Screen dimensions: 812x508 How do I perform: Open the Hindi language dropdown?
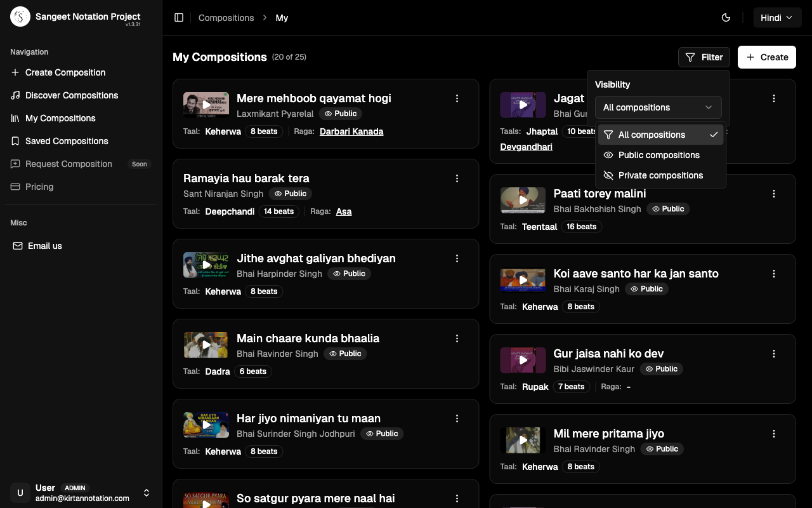pos(777,17)
